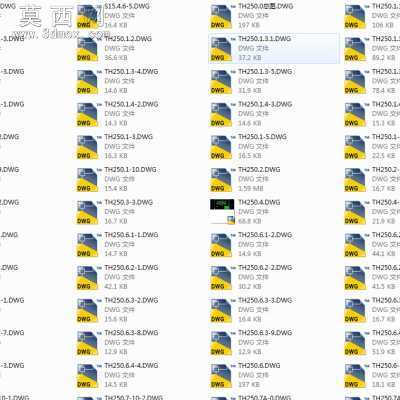Click the file name TH250.6.DWG

click(259, 366)
